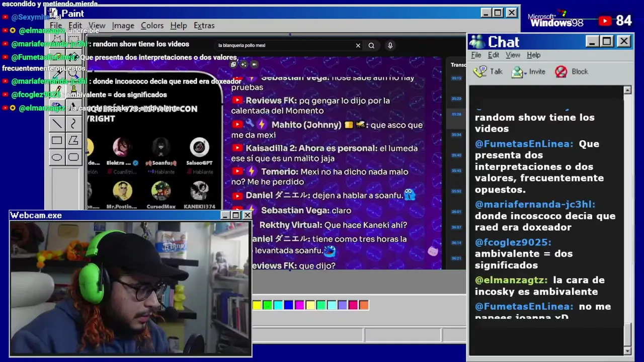The height and width of the screenshot is (362, 644).
Task: Open Paint's View menu
Action: (x=97, y=25)
